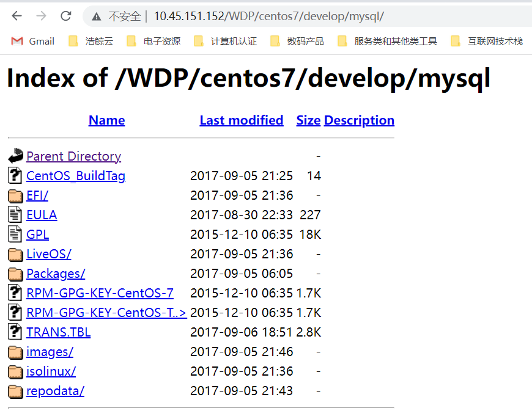Screen dimensions: 532x419
Task: Click the date 2017-08-30 22:33
Action: coord(241,215)
